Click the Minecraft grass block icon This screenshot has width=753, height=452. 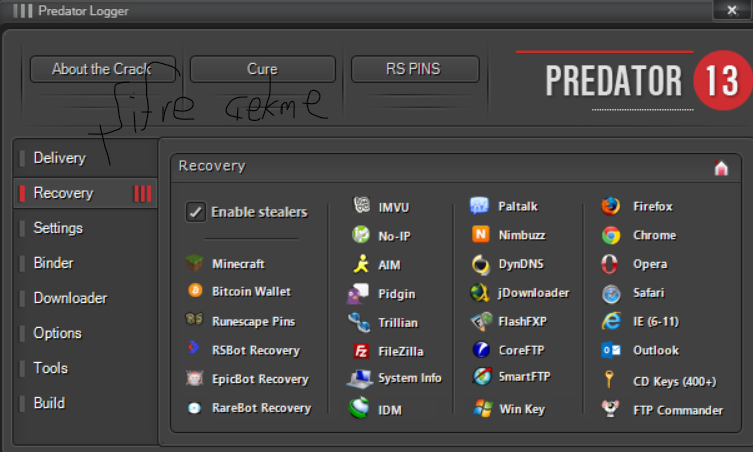click(x=194, y=263)
